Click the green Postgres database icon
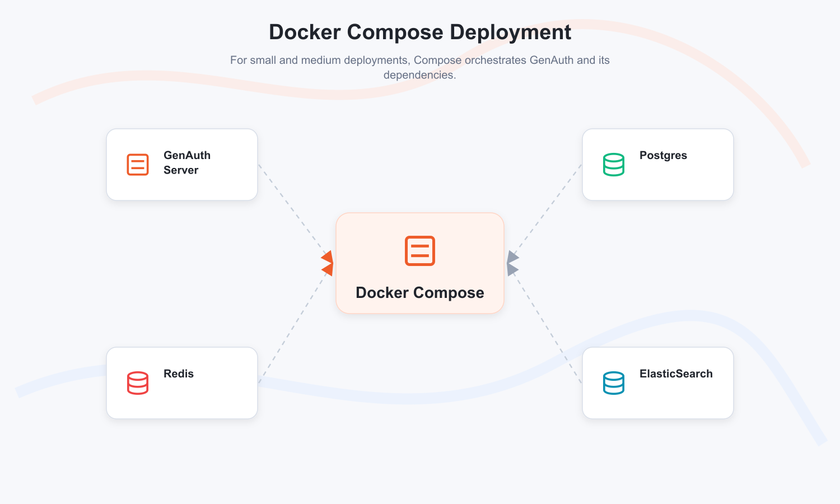840x504 pixels. [614, 165]
